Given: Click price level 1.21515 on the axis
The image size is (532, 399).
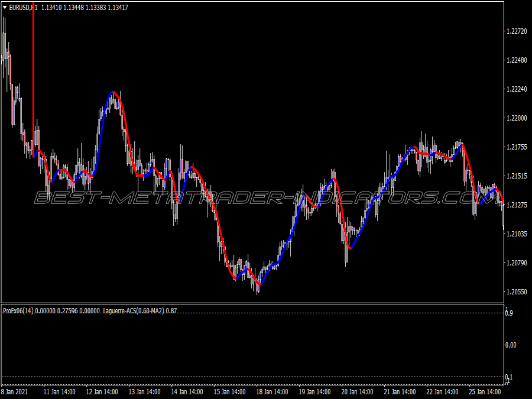Looking at the screenshot, I should pos(517,176).
